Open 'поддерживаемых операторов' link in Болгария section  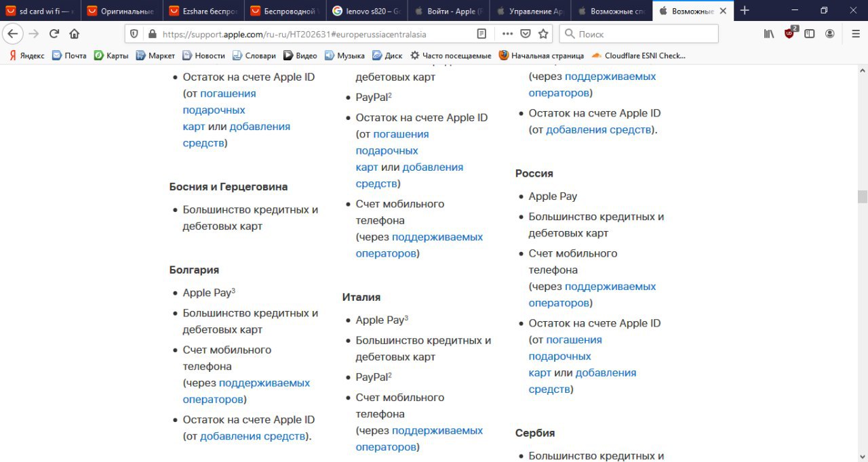click(246, 391)
